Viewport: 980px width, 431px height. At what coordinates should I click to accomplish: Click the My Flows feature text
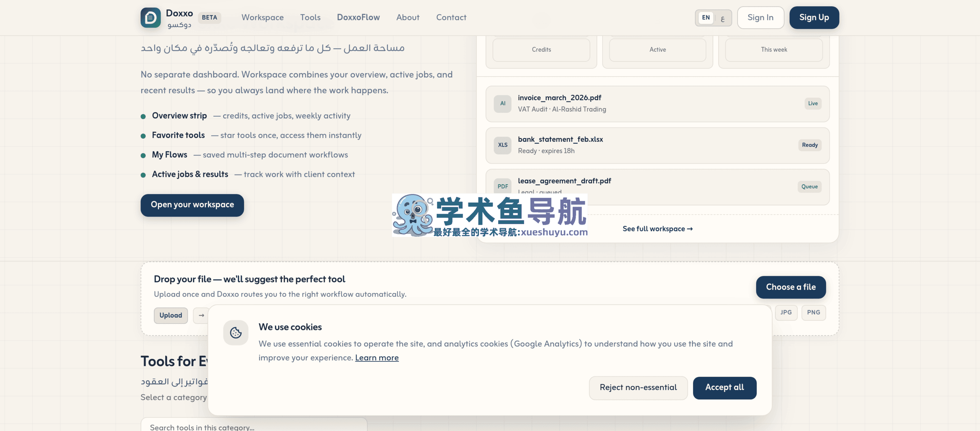click(x=169, y=155)
